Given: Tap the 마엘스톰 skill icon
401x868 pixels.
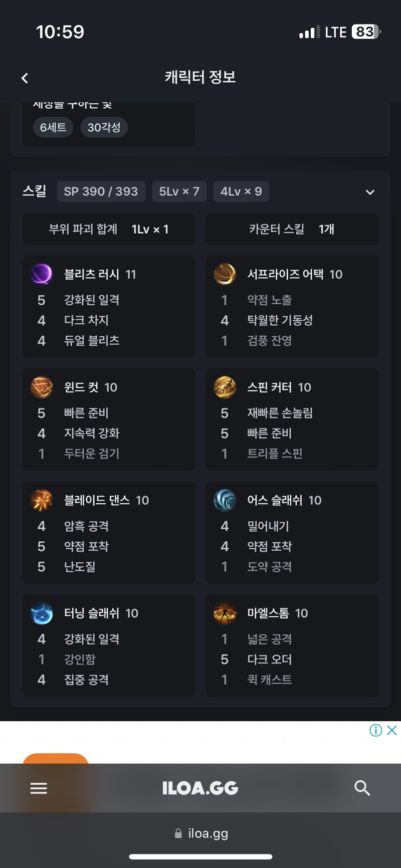Looking at the screenshot, I should (x=225, y=613).
